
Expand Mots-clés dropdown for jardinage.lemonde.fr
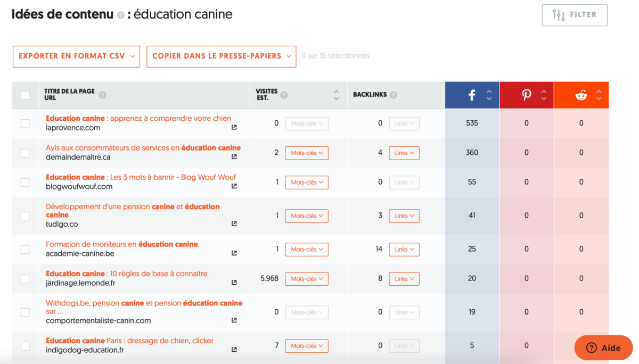click(307, 279)
